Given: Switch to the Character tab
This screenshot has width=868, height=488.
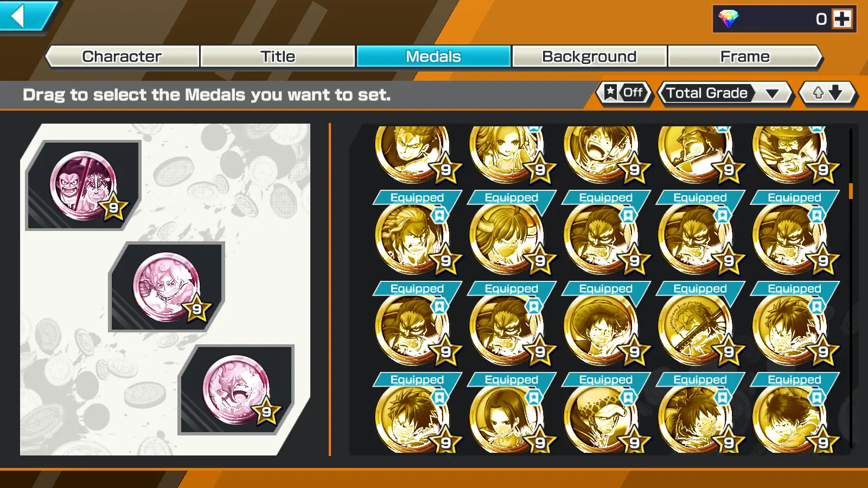Looking at the screenshot, I should (x=122, y=56).
